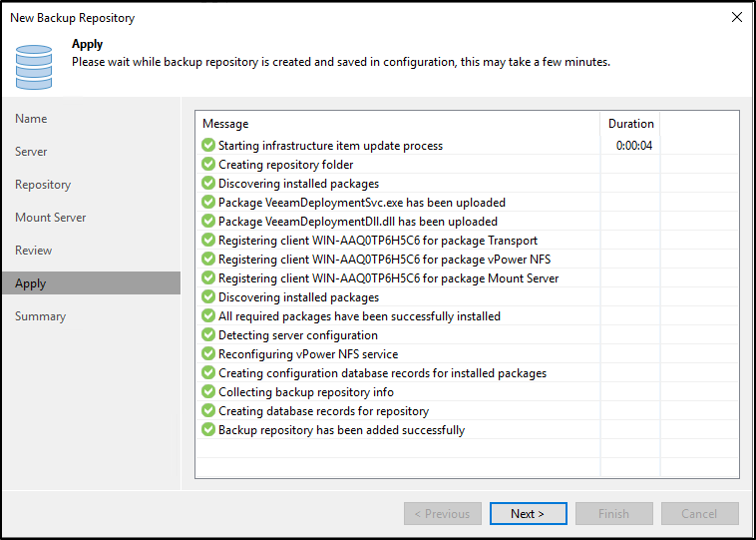This screenshot has height=540, width=756.
Task: Select the Apply wizard step
Action: point(91,282)
